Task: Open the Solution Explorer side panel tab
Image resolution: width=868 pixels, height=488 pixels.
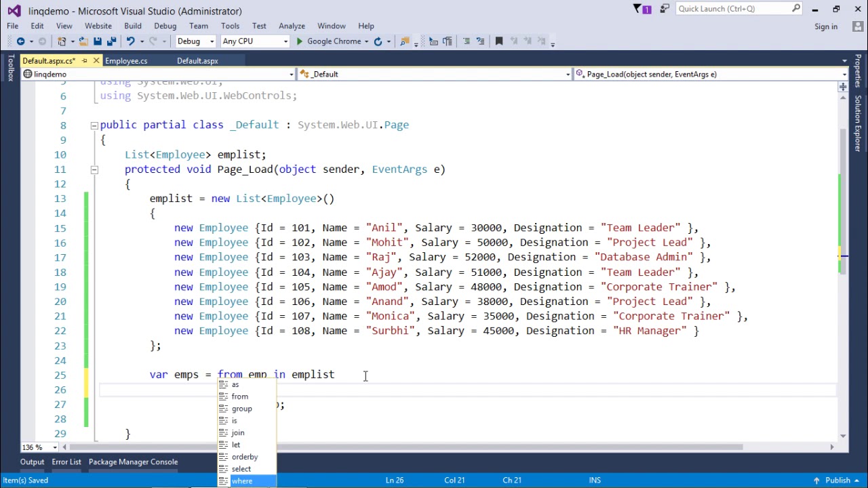Action: (858, 123)
